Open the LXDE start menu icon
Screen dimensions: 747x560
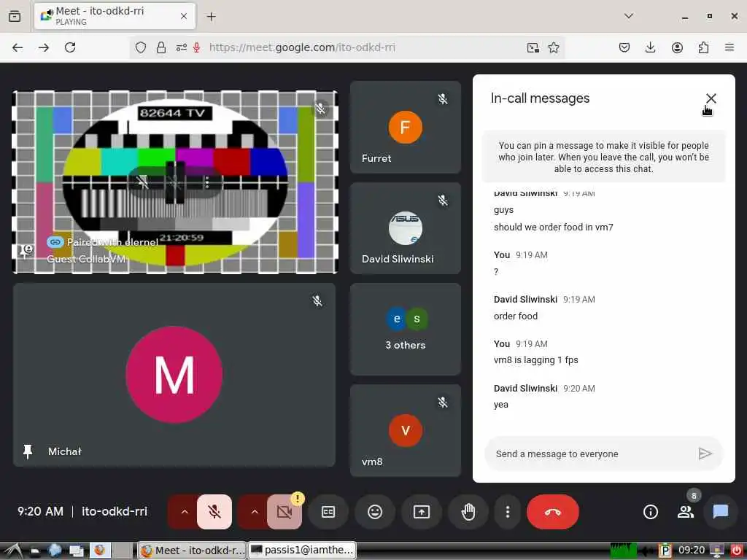[x=12, y=551]
